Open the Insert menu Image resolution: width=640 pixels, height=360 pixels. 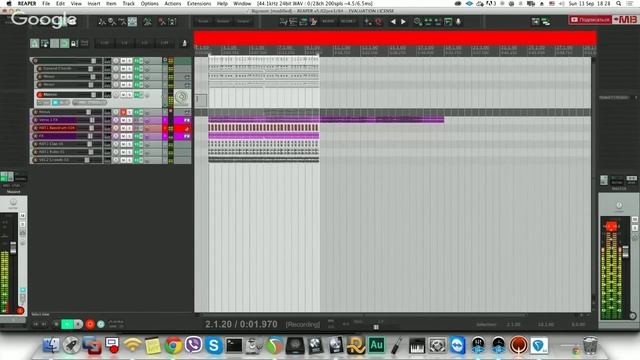[x=94, y=3]
